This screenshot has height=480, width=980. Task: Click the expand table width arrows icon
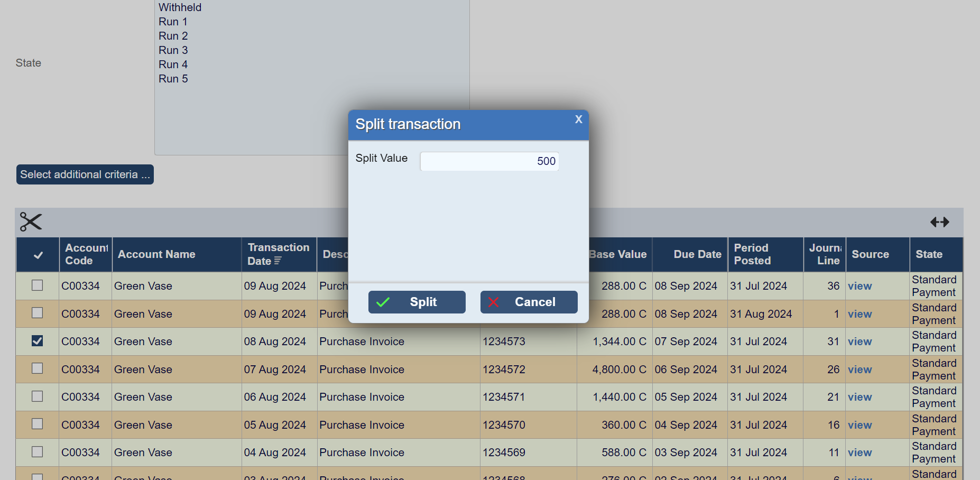tap(939, 222)
